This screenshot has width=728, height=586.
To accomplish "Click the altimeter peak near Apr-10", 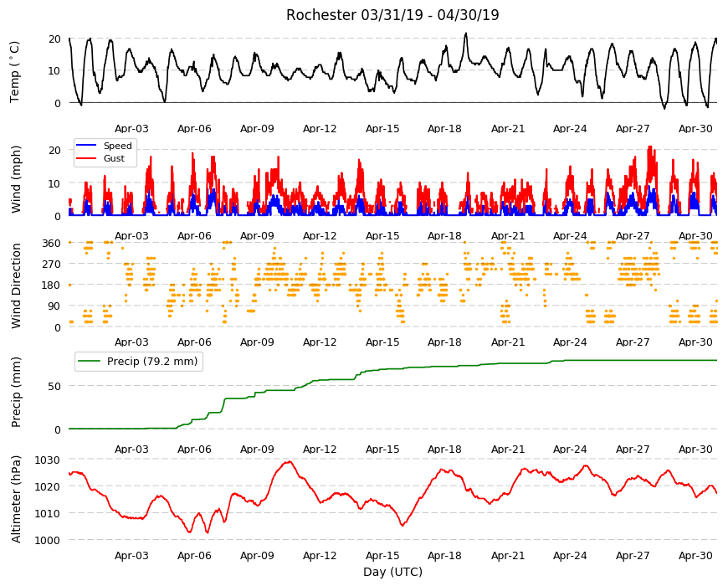I will 290,461.
